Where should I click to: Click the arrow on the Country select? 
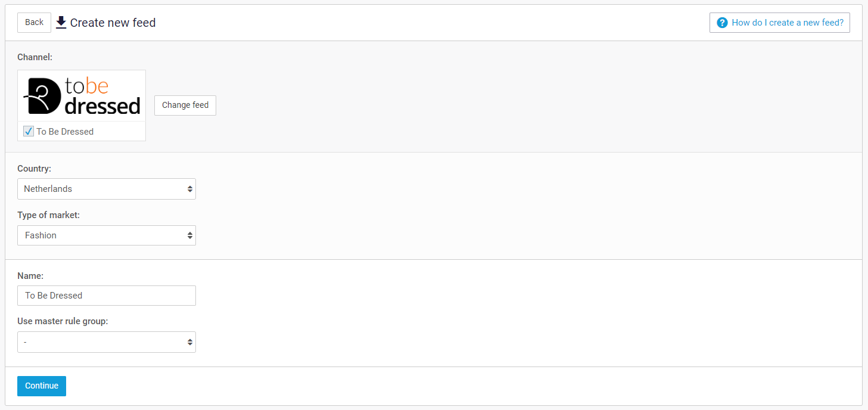(189, 189)
